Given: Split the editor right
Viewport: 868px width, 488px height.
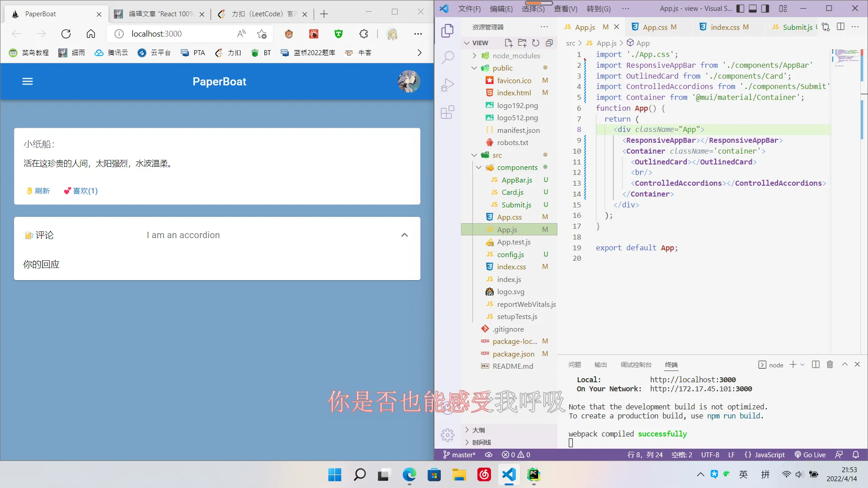Looking at the screenshot, I should pos(840,27).
